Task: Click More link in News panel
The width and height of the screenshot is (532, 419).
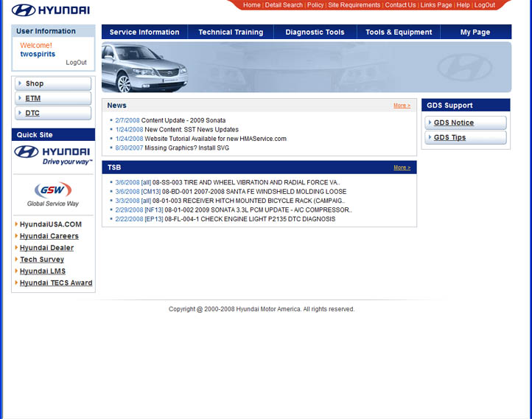Action: tap(402, 105)
